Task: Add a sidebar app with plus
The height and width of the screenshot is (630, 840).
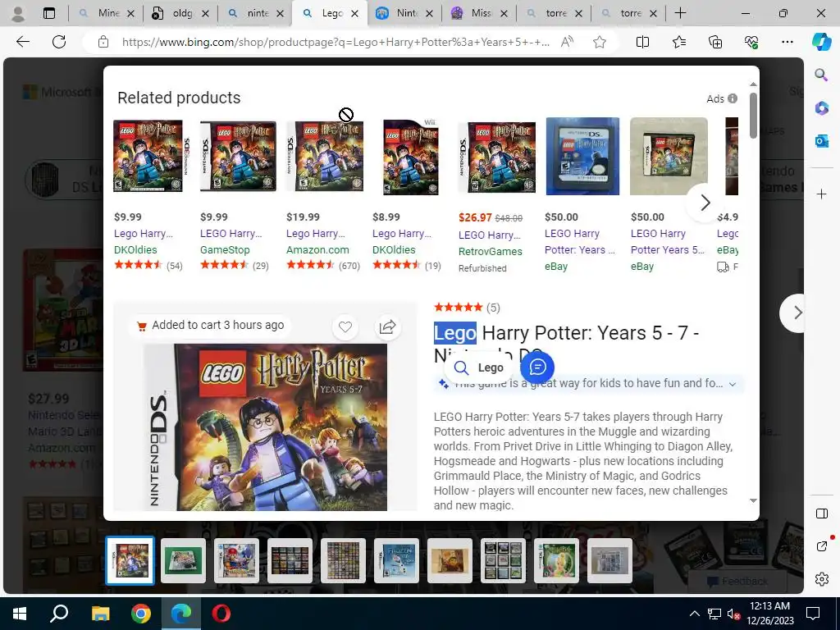Action: [821, 194]
